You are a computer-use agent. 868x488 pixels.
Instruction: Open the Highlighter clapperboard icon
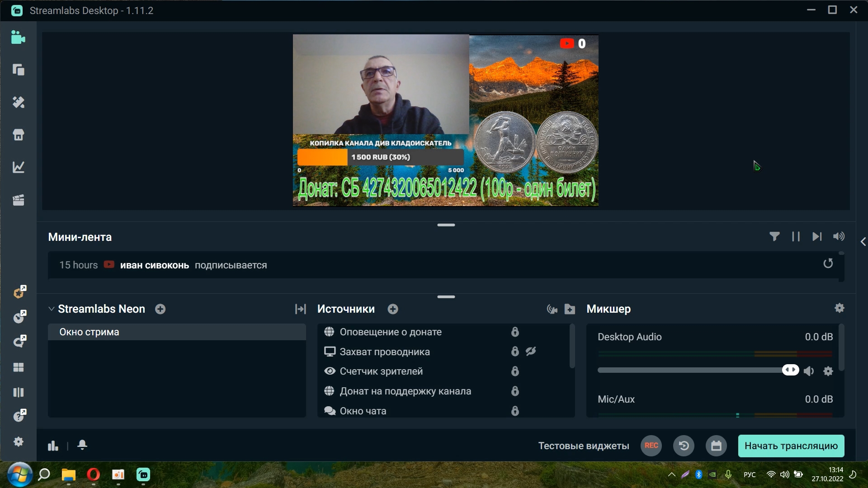point(19,200)
